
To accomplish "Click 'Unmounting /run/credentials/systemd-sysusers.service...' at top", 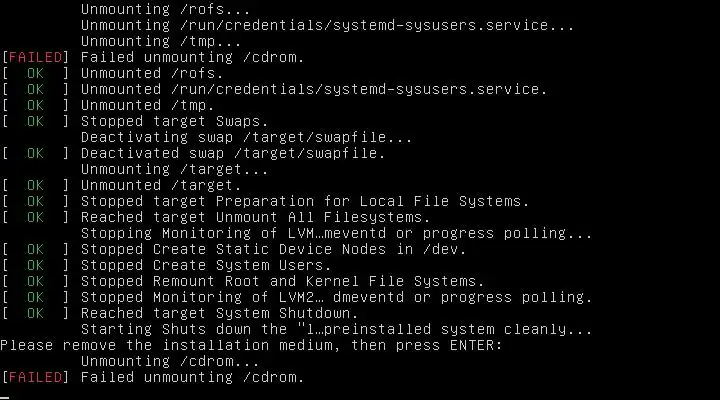I will point(327,25).
